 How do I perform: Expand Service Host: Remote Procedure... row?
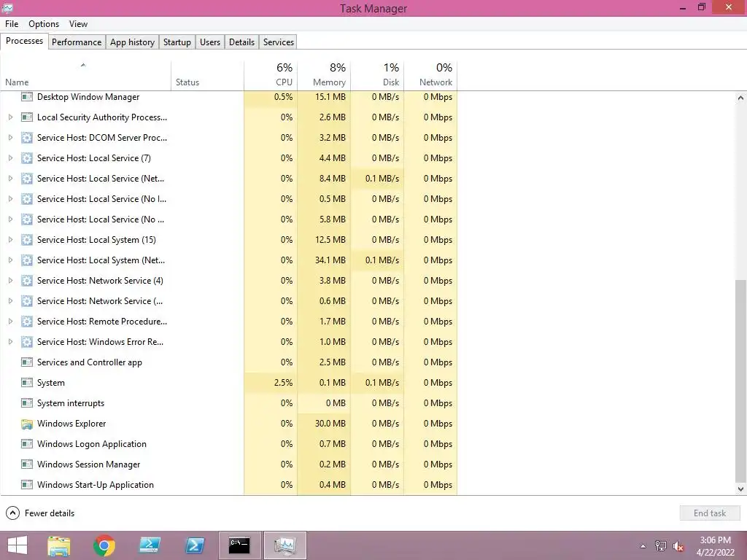[10, 322]
